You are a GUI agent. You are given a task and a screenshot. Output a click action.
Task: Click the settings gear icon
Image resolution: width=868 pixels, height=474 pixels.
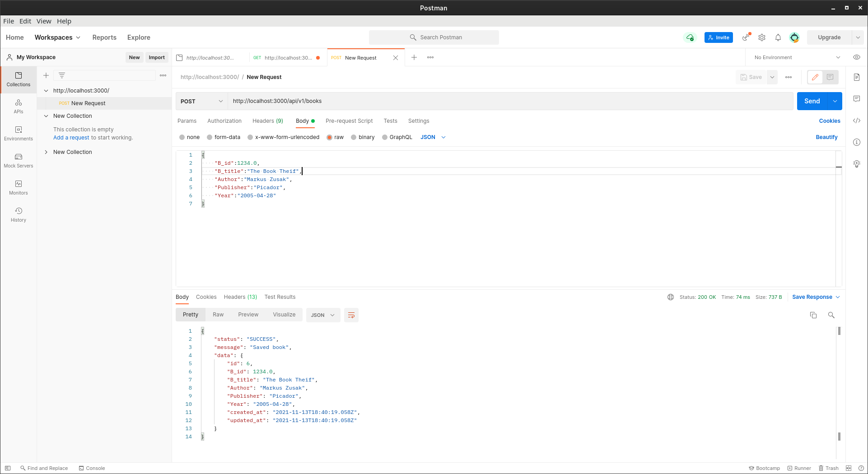[762, 37]
